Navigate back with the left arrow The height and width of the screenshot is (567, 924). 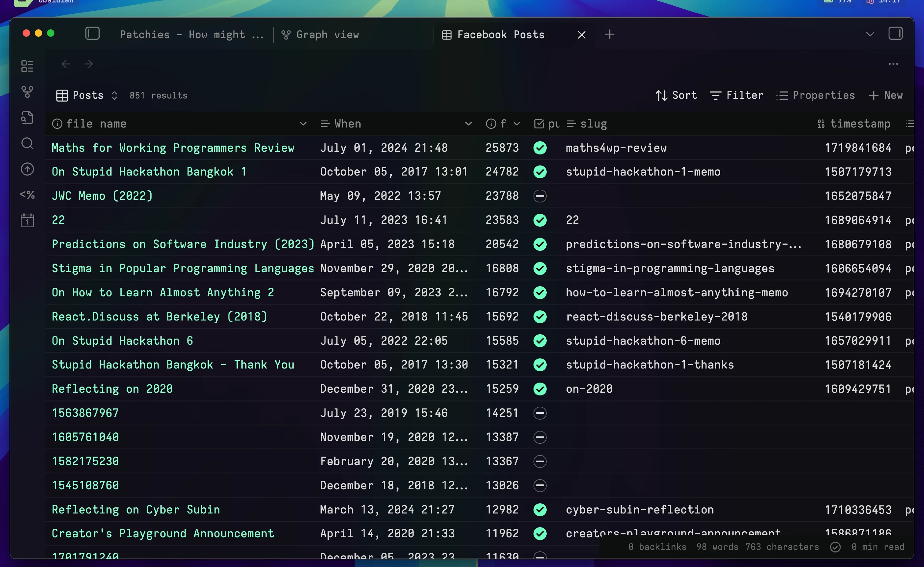pyautogui.click(x=66, y=64)
